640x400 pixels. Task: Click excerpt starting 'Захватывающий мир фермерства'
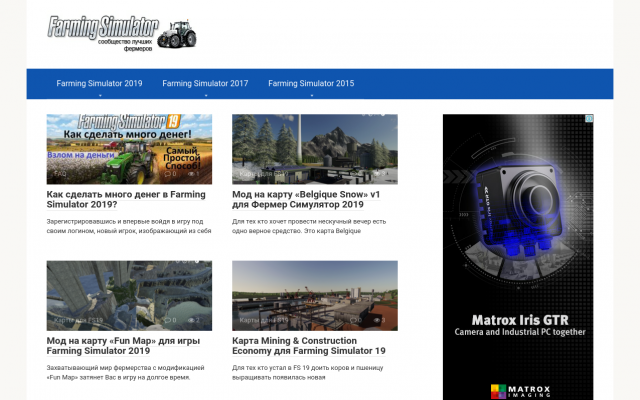tap(125, 372)
